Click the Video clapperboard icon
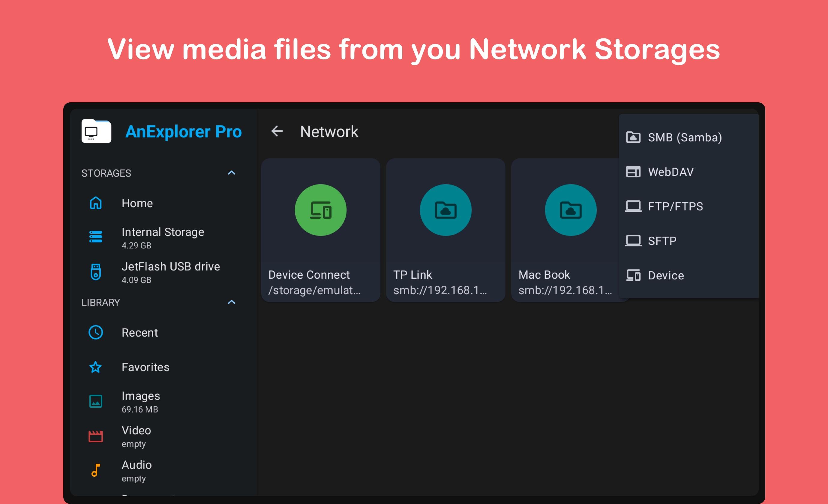The image size is (828, 504). [96, 436]
